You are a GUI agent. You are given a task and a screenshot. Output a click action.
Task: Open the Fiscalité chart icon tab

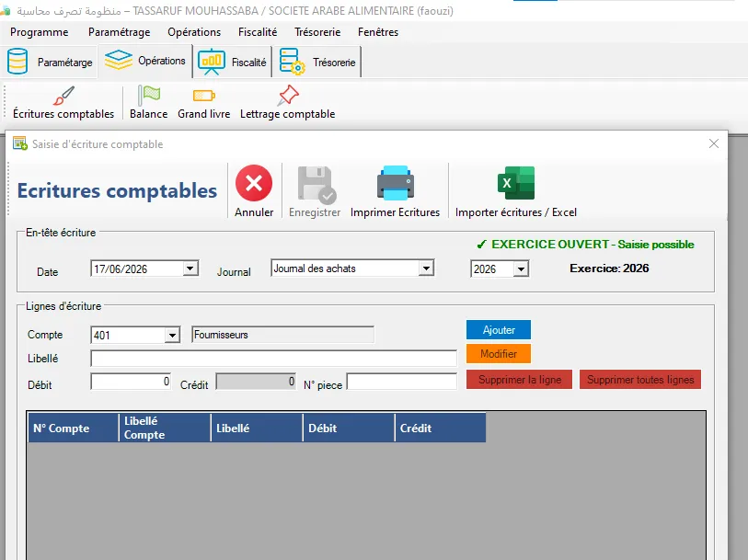pyautogui.click(x=233, y=62)
